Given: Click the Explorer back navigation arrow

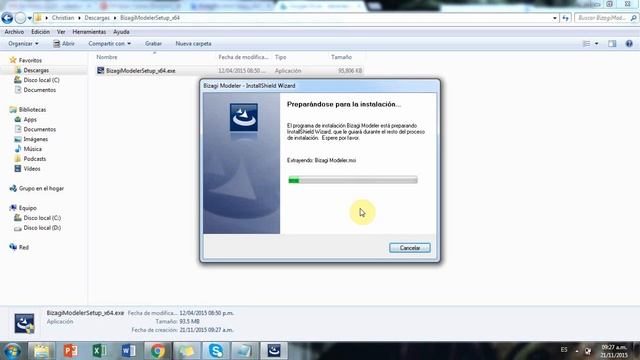Looking at the screenshot, I should (x=7, y=18).
